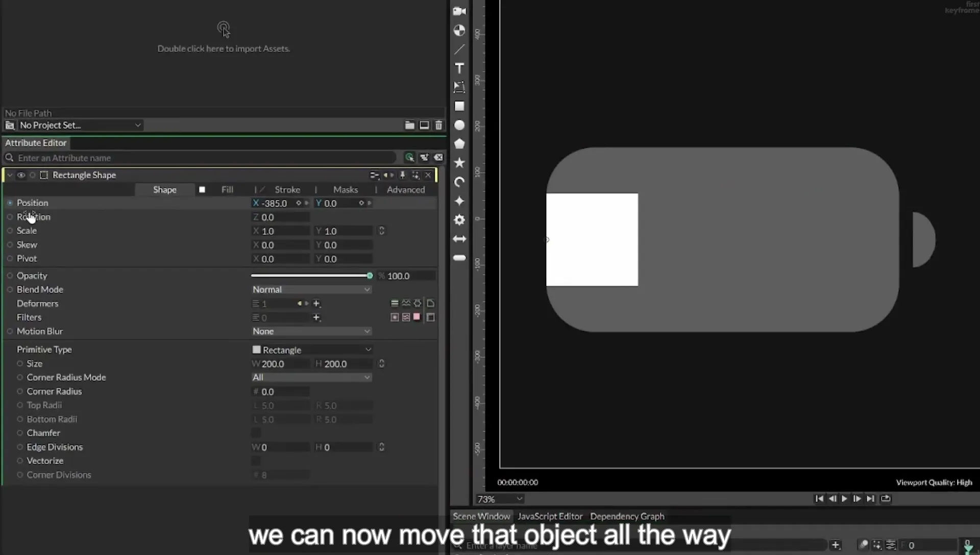This screenshot has height=555, width=980.
Task: Jump to first frame button
Action: (819, 499)
